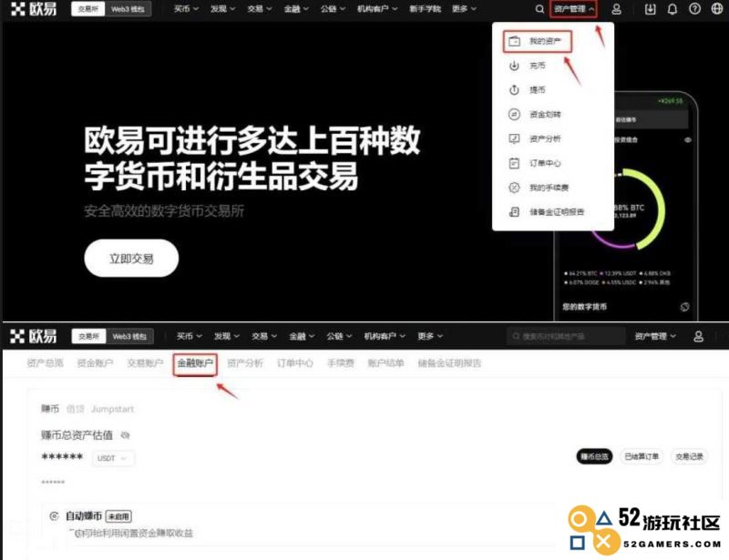Click the 立即交易 button
729x560 pixels.
[131, 259]
